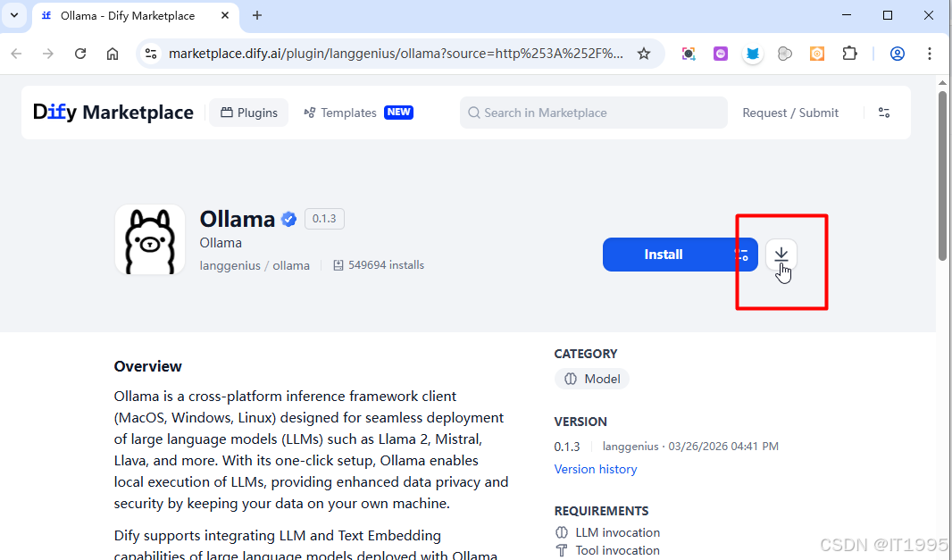Install the Ollama plugin

coord(664,255)
